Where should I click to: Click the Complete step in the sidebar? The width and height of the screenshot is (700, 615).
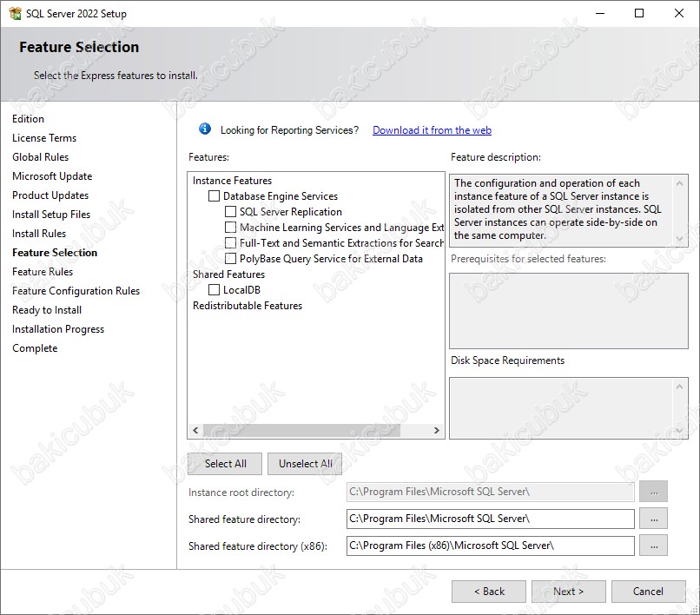pos(35,348)
